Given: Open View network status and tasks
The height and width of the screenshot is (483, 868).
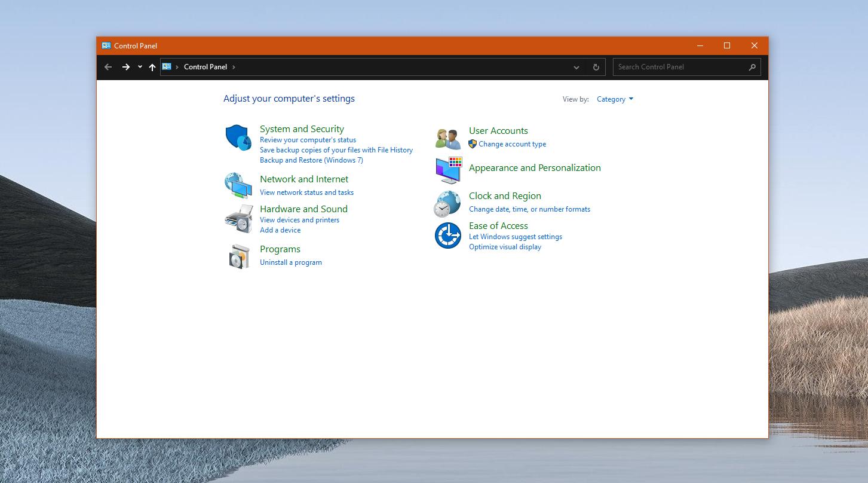Looking at the screenshot, I should [x=306, y=192].
